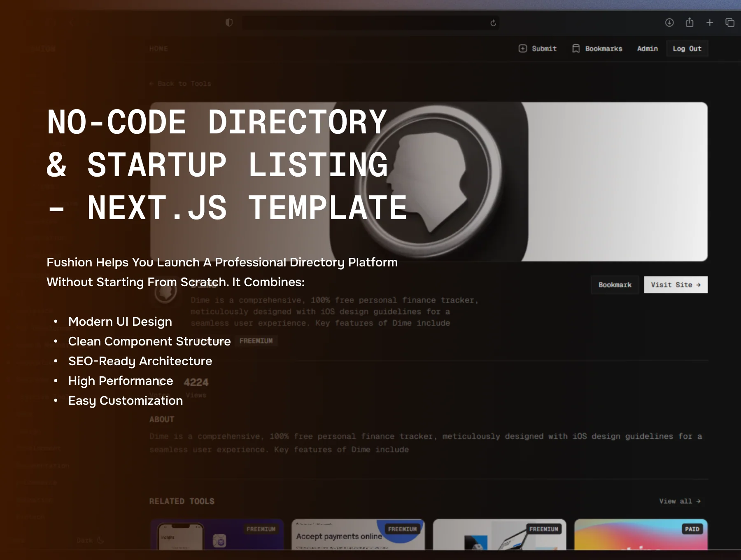Click the plus-square icon next to Submit
Viewport: 741px width, 560px height.
tap(523, 49)
